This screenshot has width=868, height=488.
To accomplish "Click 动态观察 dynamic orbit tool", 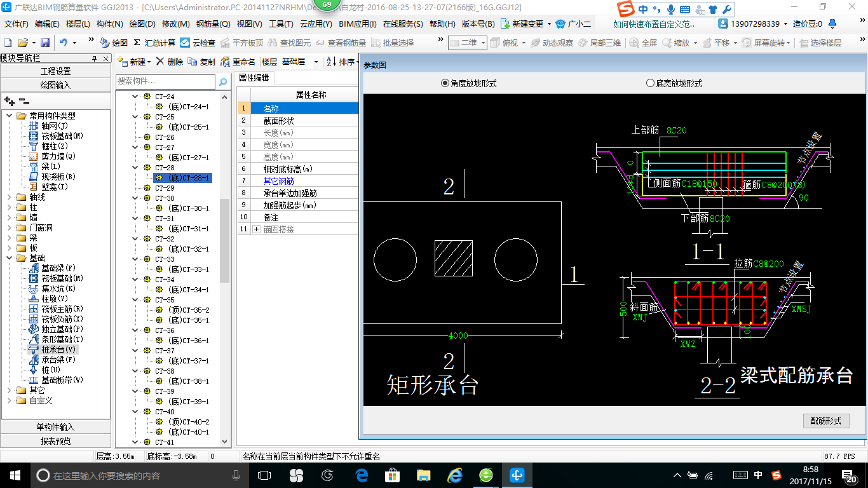I will (x=552, y=43).
